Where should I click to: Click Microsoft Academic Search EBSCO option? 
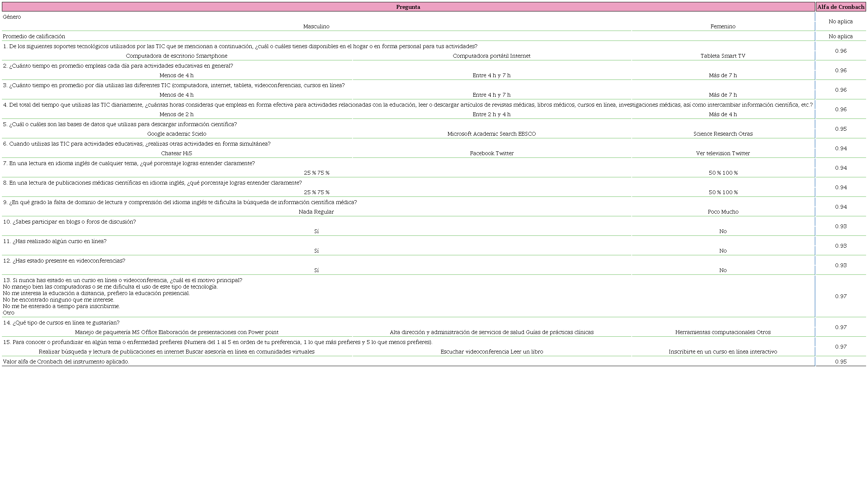[491, 134]
